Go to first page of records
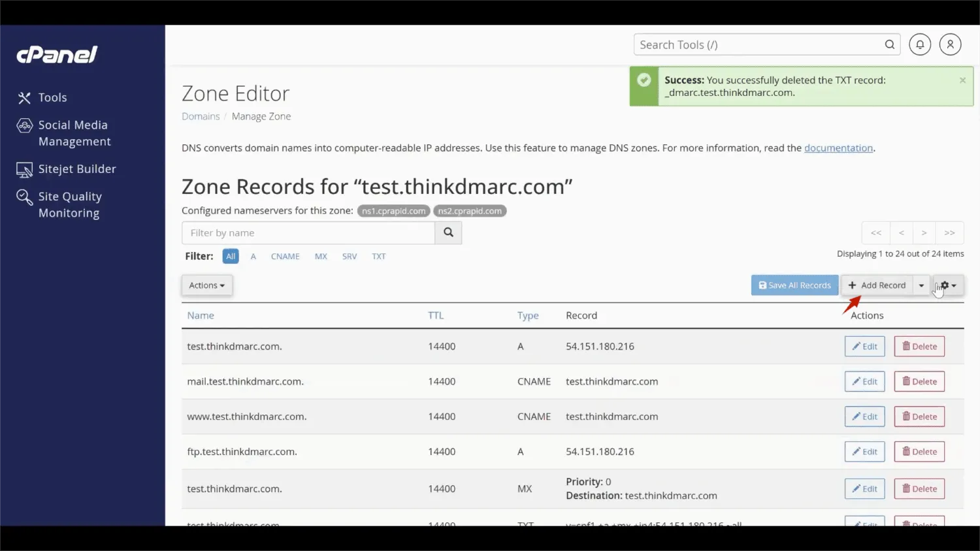 (x=876, y=233)
